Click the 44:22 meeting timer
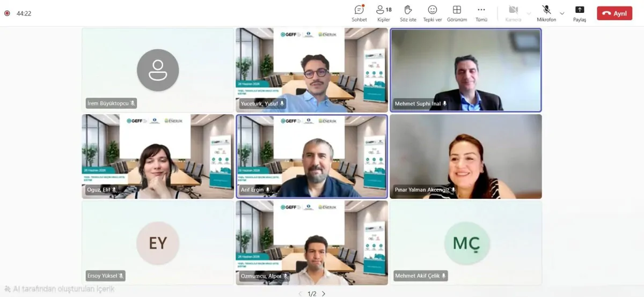 (24, 13)
